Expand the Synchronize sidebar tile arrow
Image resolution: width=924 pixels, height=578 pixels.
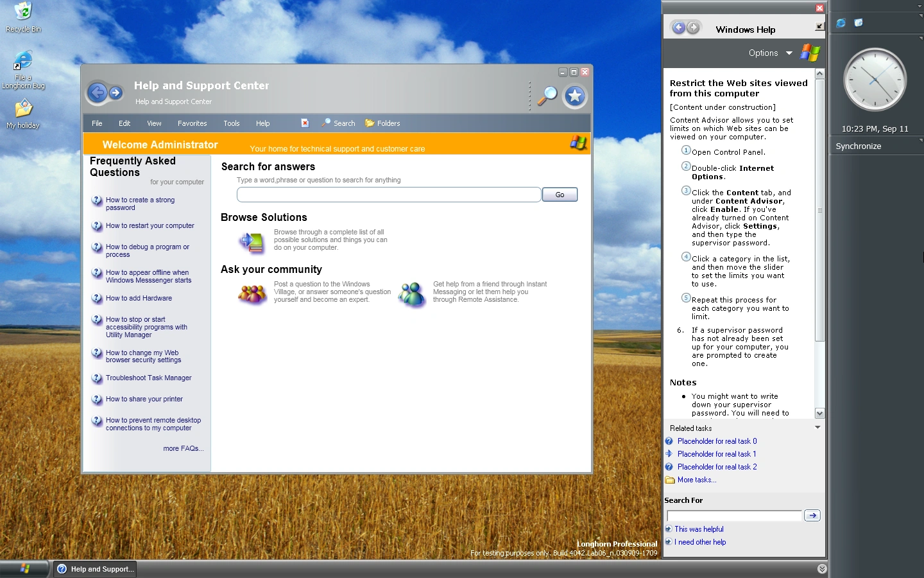921,140
